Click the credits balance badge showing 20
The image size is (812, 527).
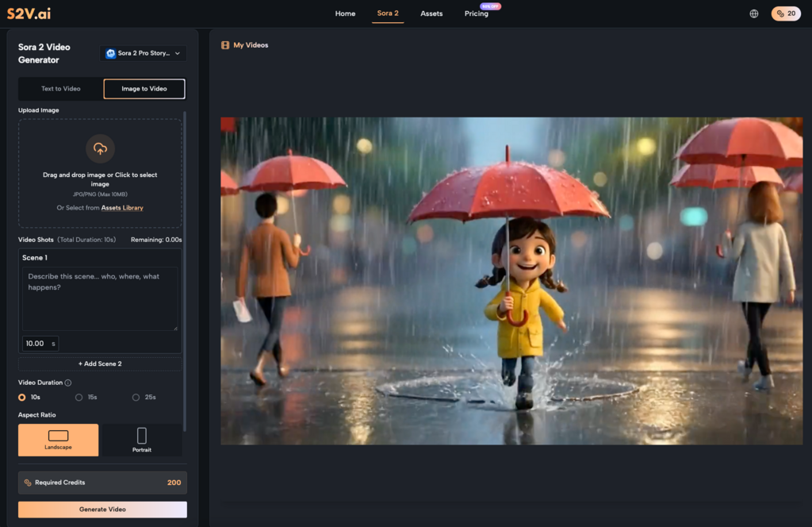(x=786, y=13)
